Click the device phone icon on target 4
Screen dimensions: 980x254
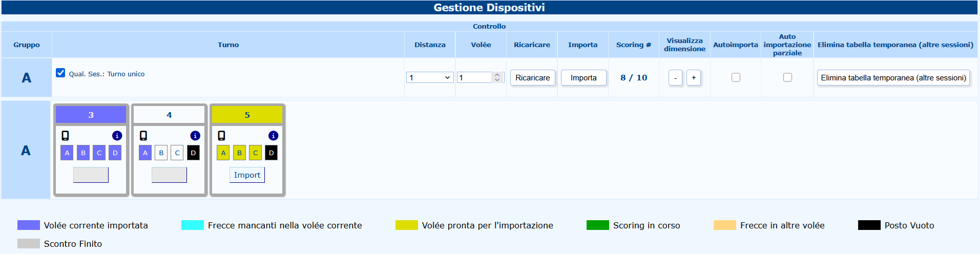(x=143, y=136)
